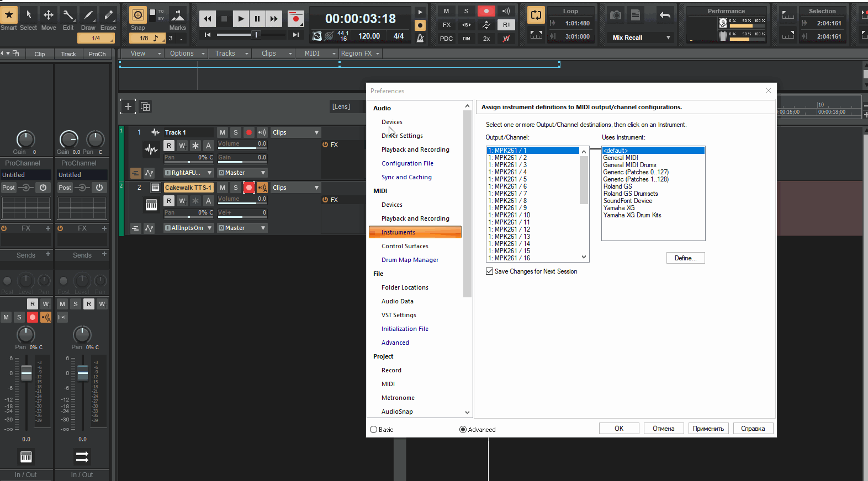The height and width of the screenshot is (481, 868).
Task: Check Save Changes for Next Session
Action: (489, 271)
